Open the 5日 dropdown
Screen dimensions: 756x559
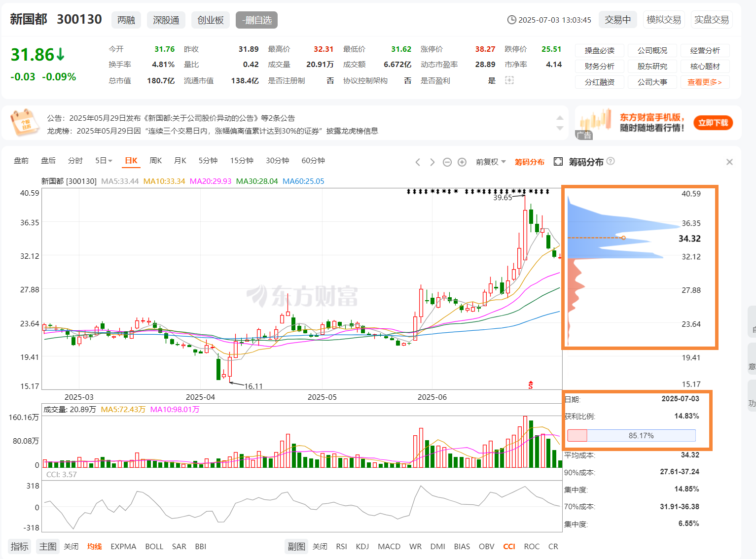[x=104, y=161]
